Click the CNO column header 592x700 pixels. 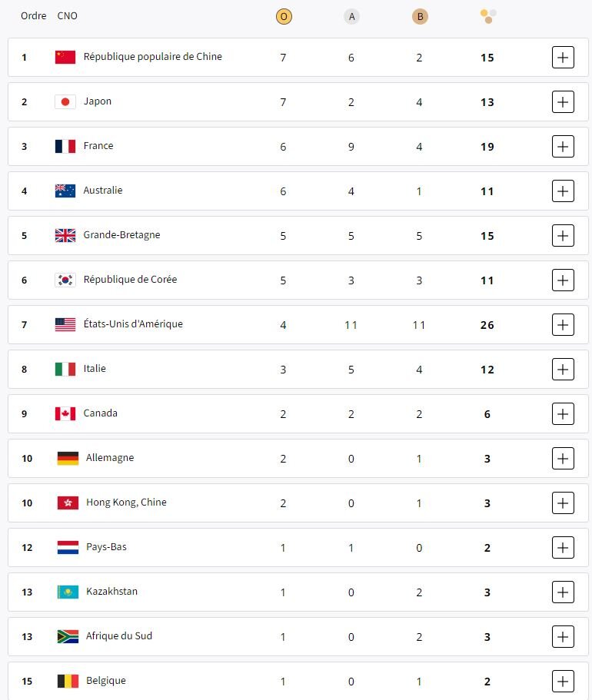pyautogui.click(x=68, y=16)
